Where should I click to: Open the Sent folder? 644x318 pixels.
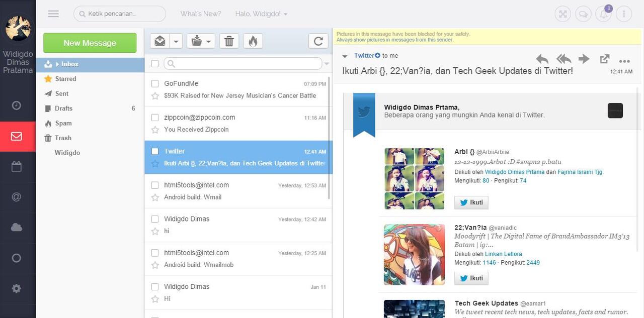point(62,93)
